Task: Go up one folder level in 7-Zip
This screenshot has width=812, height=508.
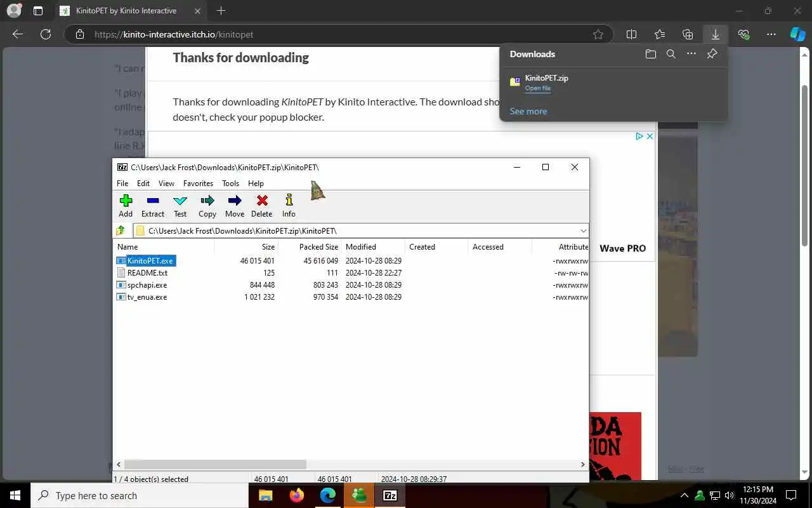Action: pyautogui.click(x=121, y=231)
